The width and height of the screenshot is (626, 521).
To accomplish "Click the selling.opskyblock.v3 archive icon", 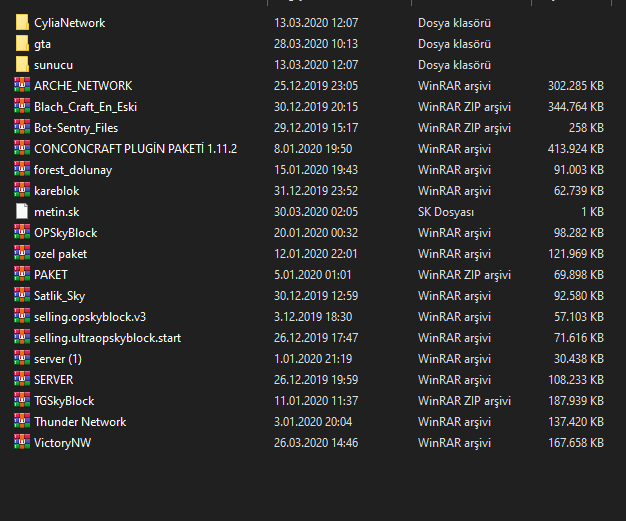I will [22, 316].
